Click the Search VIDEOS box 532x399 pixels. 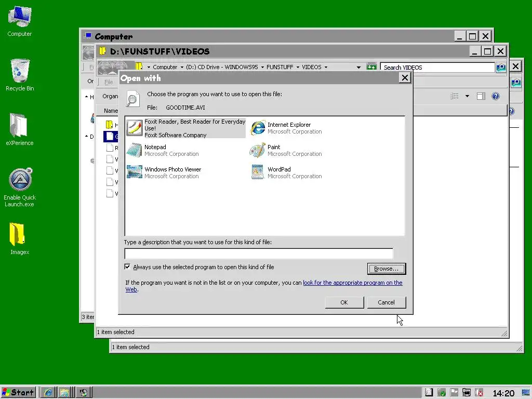437,67
